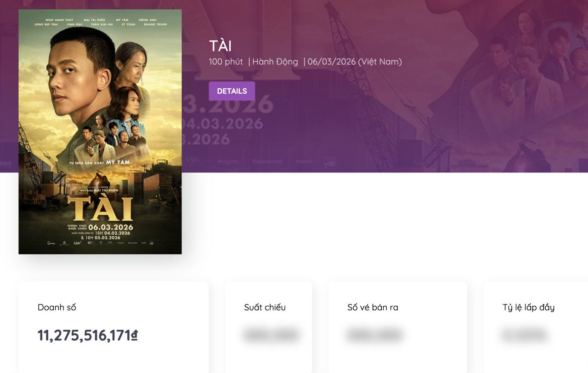This screenshot has width=588, height=373.
Task: Select the Doanh số card heading
Action: pyautogui.click(x=57, y=307)
